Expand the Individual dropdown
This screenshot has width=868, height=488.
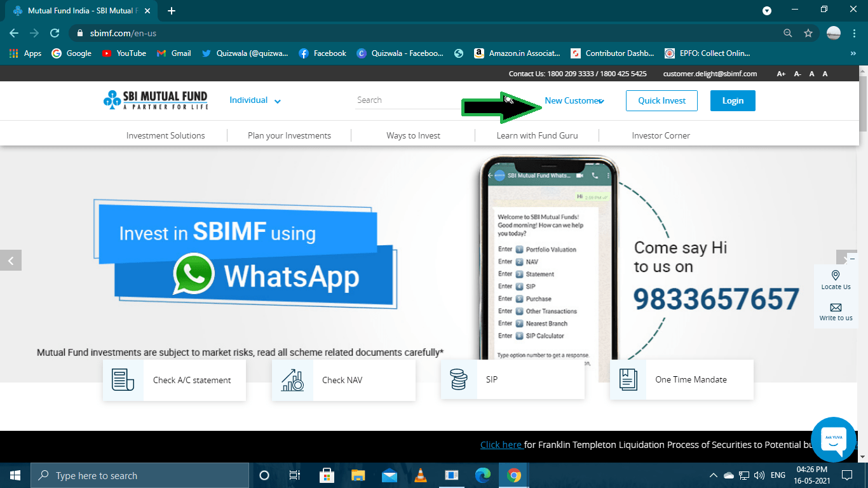tap(254, 100)
